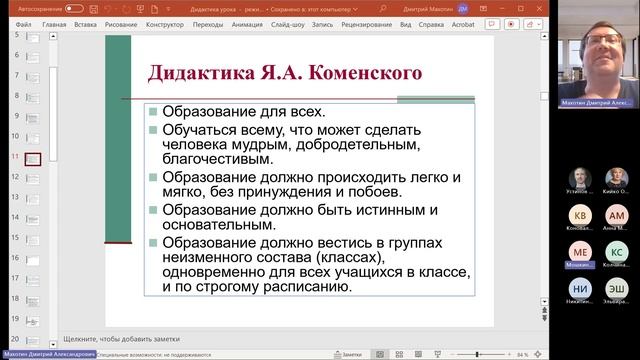The width and height of the screenshot is (640, 360).
Task: Click the Record button in ribbon corner
Action: 511,24
